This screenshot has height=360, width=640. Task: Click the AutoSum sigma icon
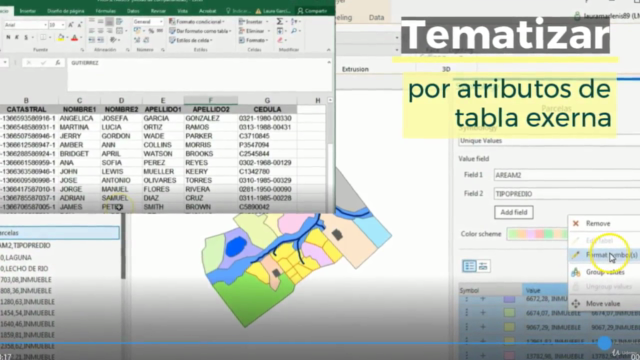coord(280,21)
